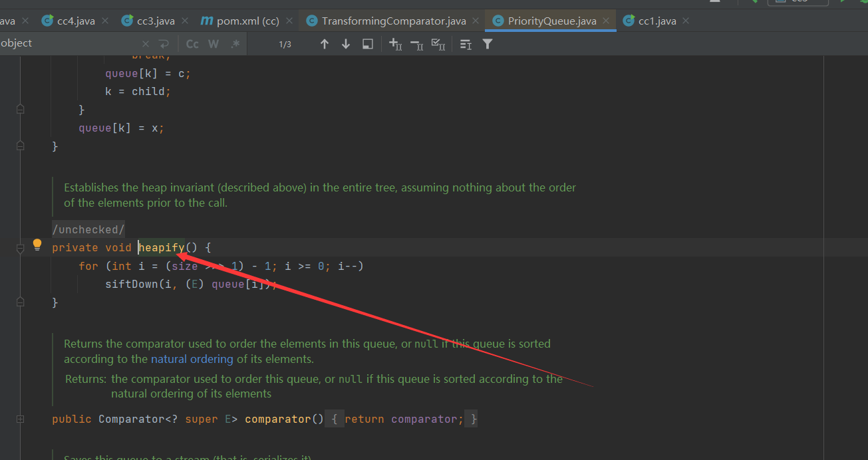The width and height of the screenshot is (868, 460).
Task: Expand the folded comparator() method
Action: 20,419
